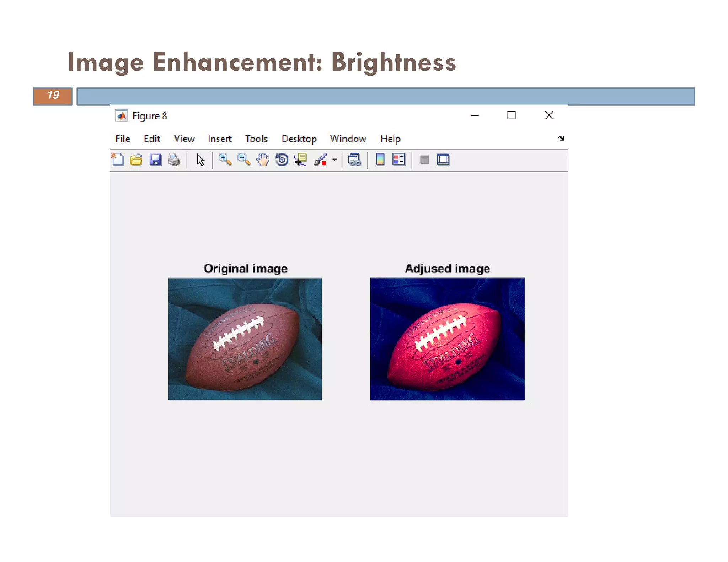Click the dock figure arrow icon
This screenshot has height=562, width=728.
pyautogui.click(x=561, y=139)
